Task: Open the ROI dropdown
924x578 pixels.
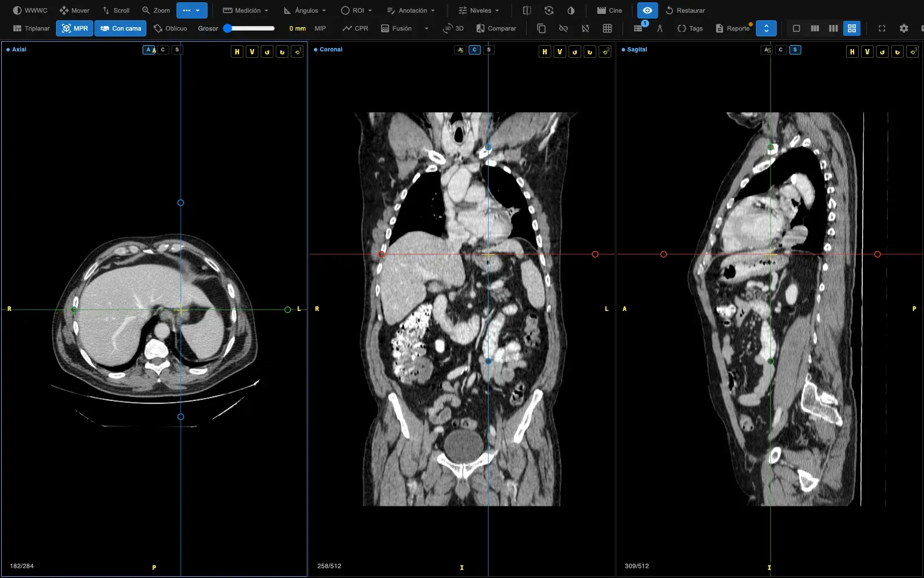Action: (356, 10)
